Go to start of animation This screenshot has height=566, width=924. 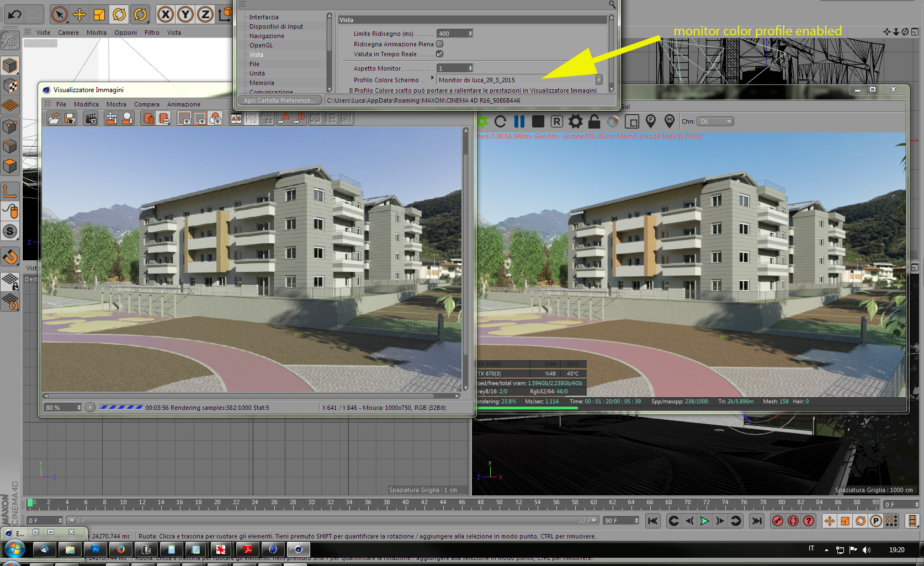coord(653,521)
